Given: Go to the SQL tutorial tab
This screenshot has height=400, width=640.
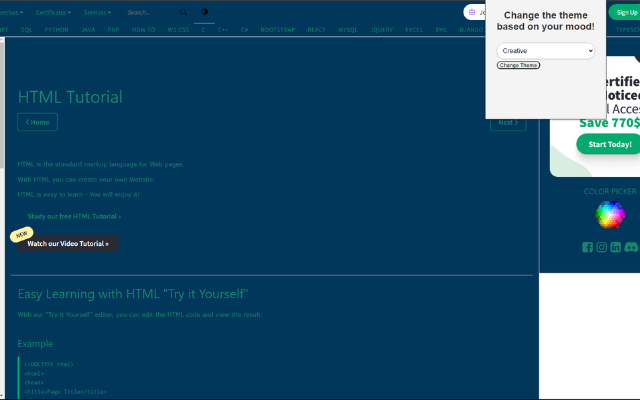Looking at the screenshot, I should click(27, 30).
